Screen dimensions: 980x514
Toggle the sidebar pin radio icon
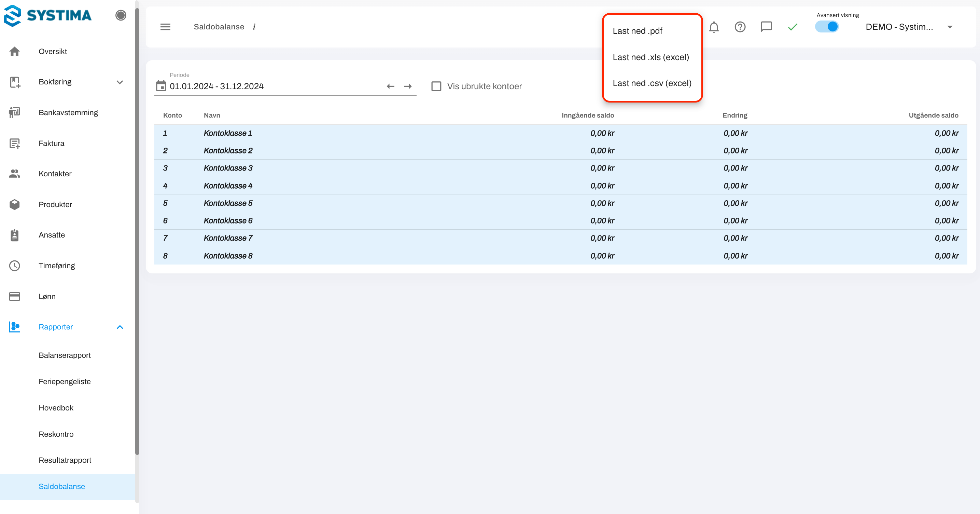(121, 15)
